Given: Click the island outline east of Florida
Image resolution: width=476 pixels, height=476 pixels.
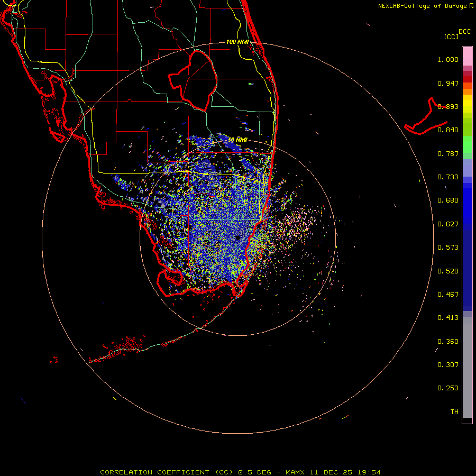Looking at the screenshot, I should coord(426,116).
